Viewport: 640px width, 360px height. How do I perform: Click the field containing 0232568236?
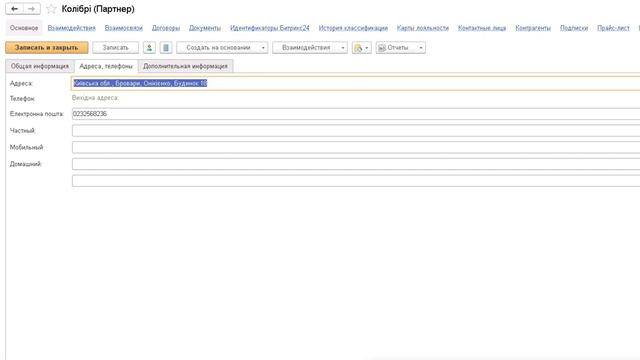coord(356,114)
